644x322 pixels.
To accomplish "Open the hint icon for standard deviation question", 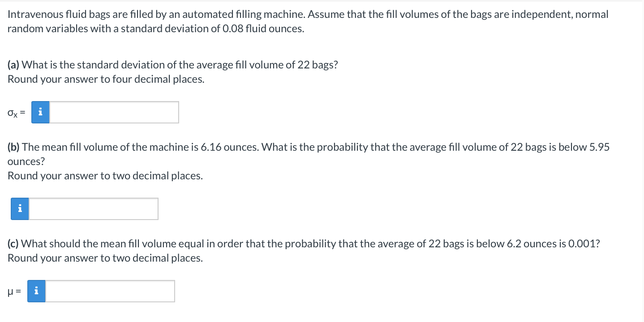I will [40, 112].
